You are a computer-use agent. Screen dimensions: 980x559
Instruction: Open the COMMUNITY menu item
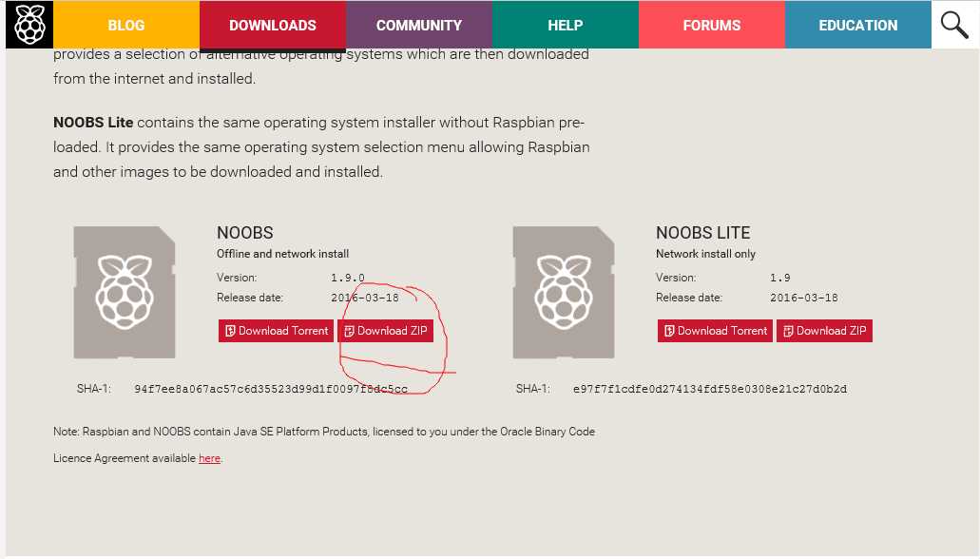click(x=419, y=25)
